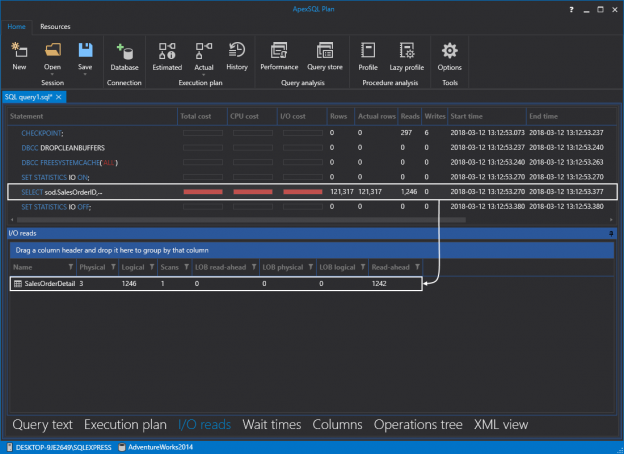This screenshot has width=624, height=454.
Task: Click the Save session icon
Action: tap(85, 51)
